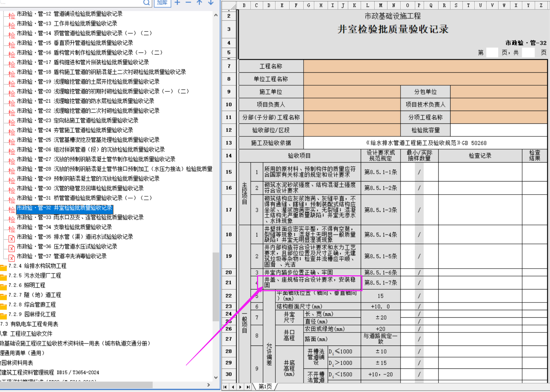Expand 7.3 有轨电车工程专用表
The image size is (550, 392).
click(29, 324)
